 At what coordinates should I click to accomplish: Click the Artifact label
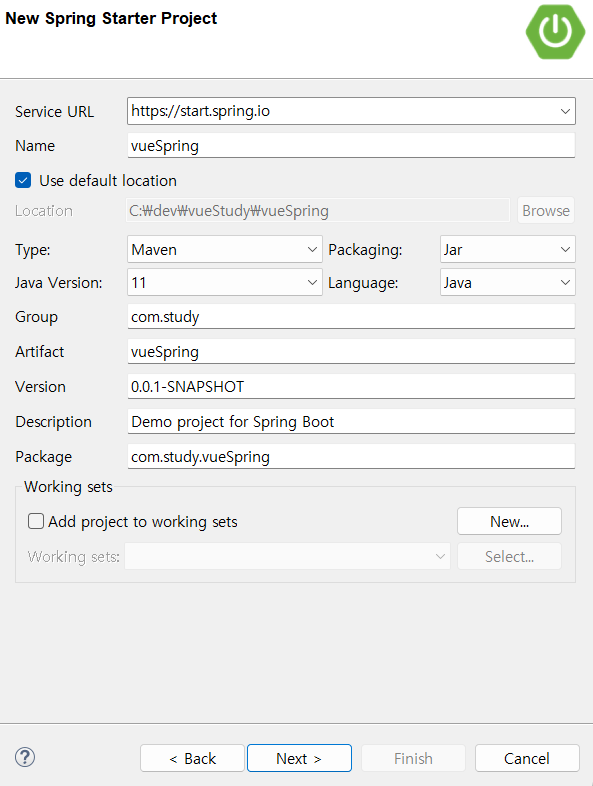40,352
